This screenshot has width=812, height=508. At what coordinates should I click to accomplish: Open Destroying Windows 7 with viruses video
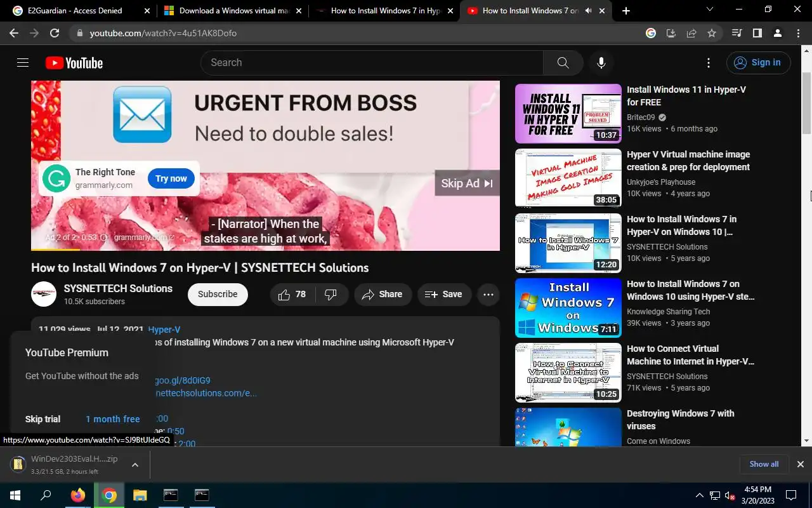coord(681,420)
